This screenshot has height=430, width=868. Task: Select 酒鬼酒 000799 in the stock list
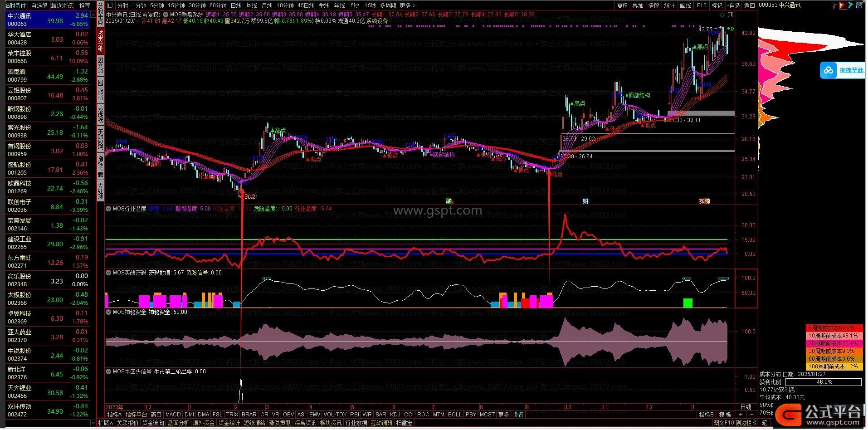click(48, 75)
